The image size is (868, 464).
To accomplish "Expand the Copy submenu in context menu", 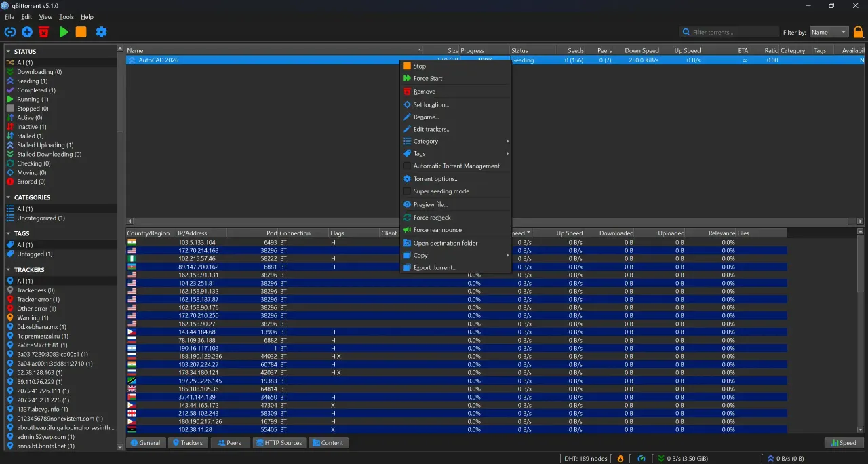I will point(455,256).
